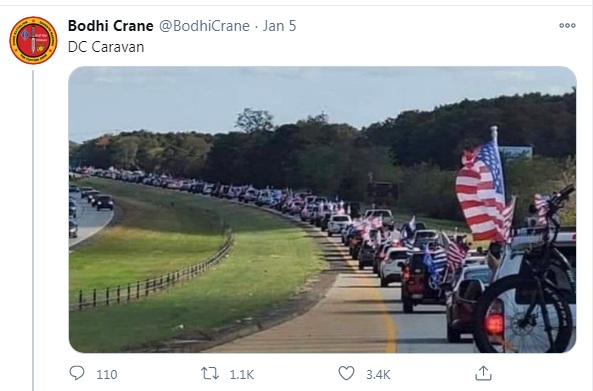The width and height of the screenshot is (593, 391).
Task: Click the bicycle wheel in the photo
Action: tap(522, 314)
